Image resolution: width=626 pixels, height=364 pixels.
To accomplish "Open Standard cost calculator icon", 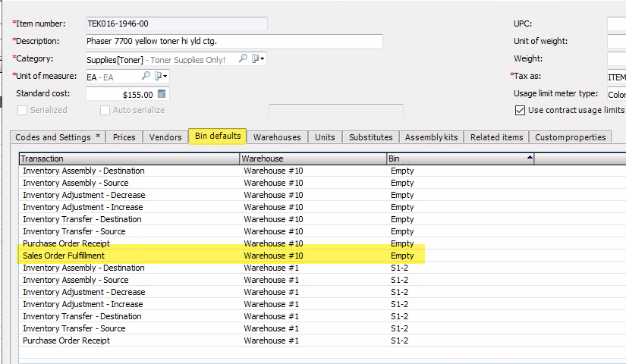I will 162,94.
